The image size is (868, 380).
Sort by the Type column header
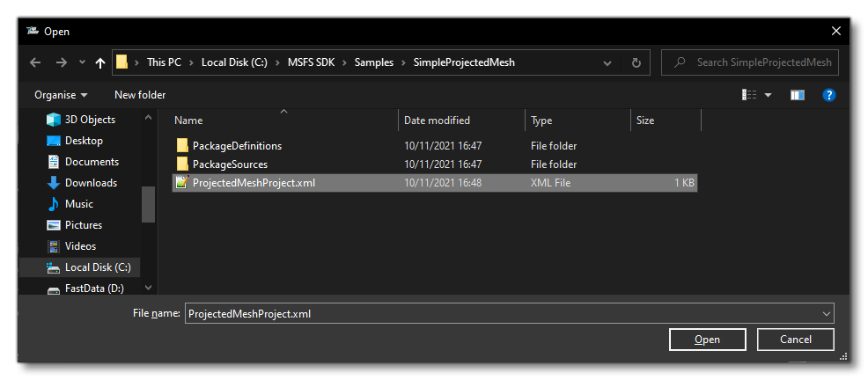[x=541, y=121]
